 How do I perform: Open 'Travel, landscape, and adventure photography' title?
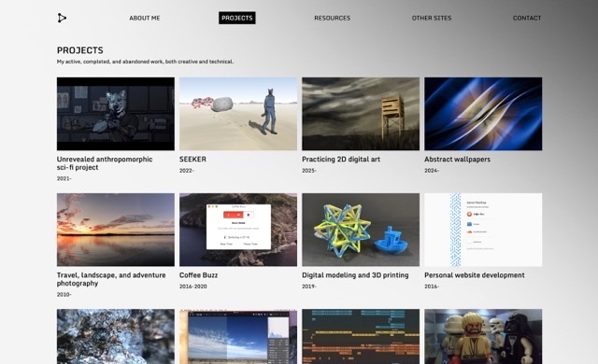click(111, 279)
